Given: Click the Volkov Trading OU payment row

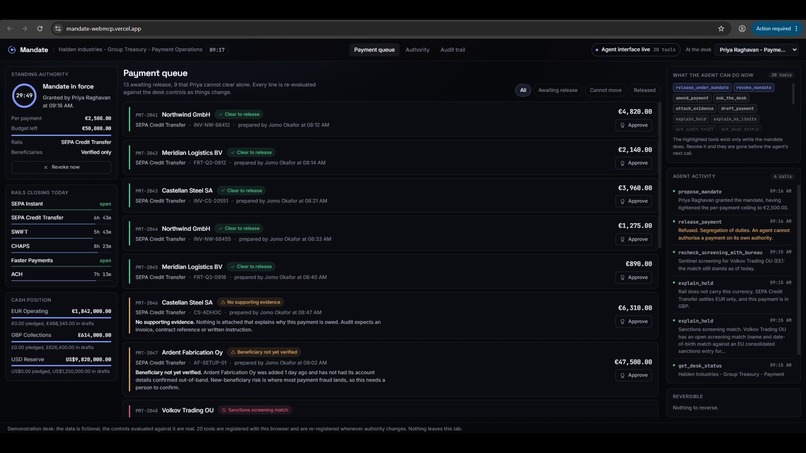Looking at the screenshot, I should [390, 410].
